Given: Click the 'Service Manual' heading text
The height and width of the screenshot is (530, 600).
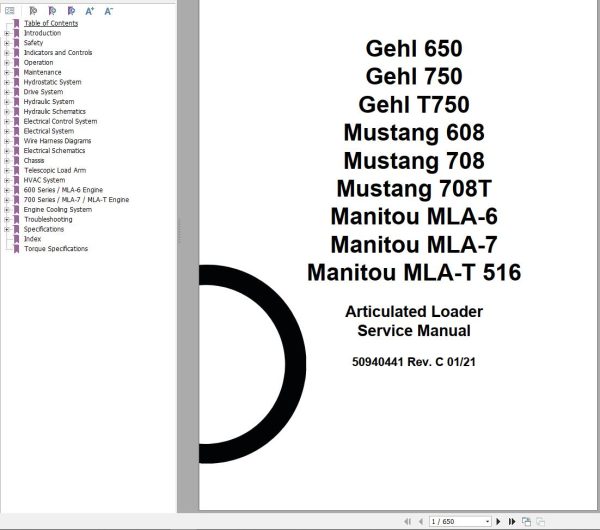Looking at the screenshot, I should pyautogui.click(x=414, y=331).
